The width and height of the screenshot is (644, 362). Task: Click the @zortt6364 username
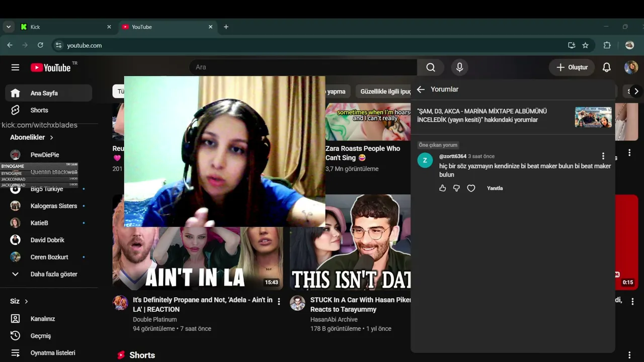click(x=453, y=156)
